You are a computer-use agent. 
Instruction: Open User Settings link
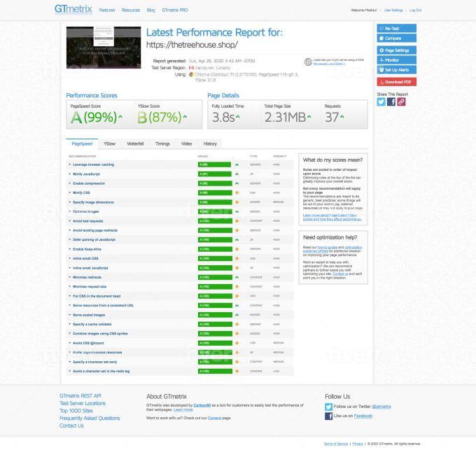pyautogui.click(x=393, y=10)
